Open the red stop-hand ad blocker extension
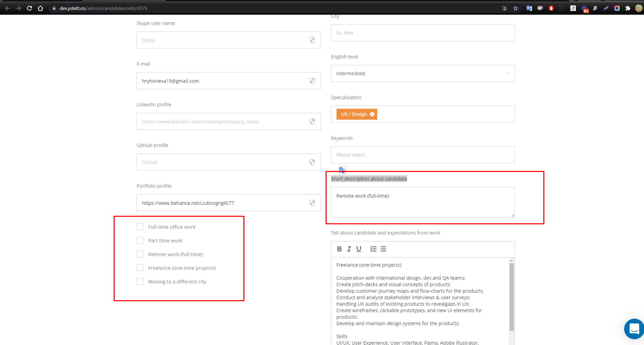 (551, 8)
